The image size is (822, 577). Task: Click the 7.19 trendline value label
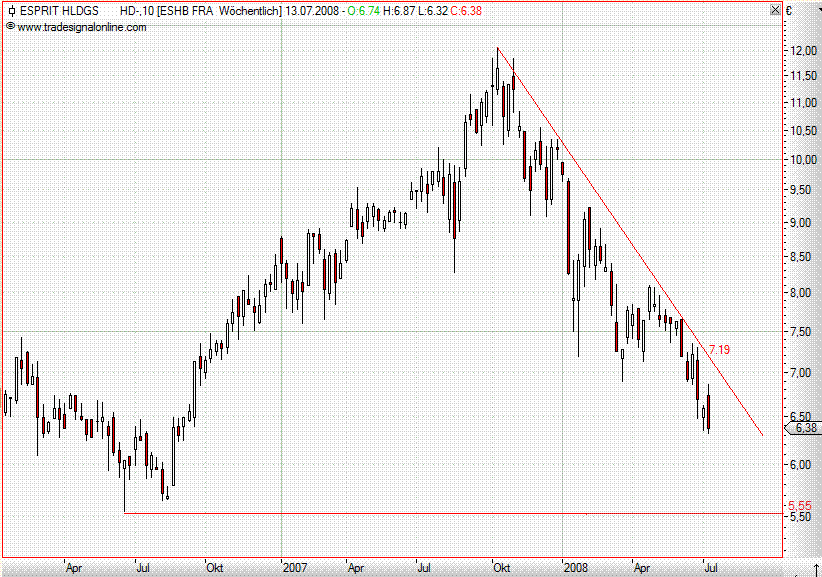719,350
